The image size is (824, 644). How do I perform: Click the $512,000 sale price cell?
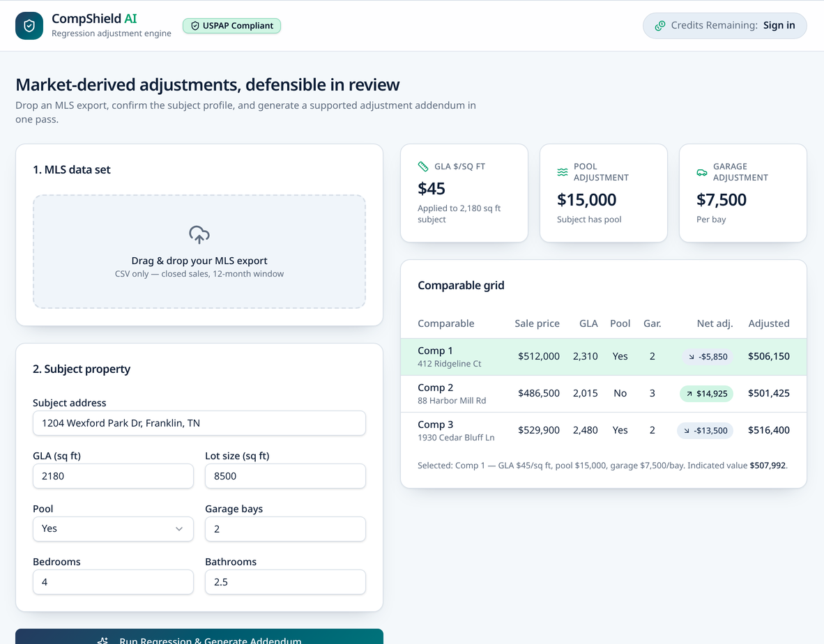[539, 356]
